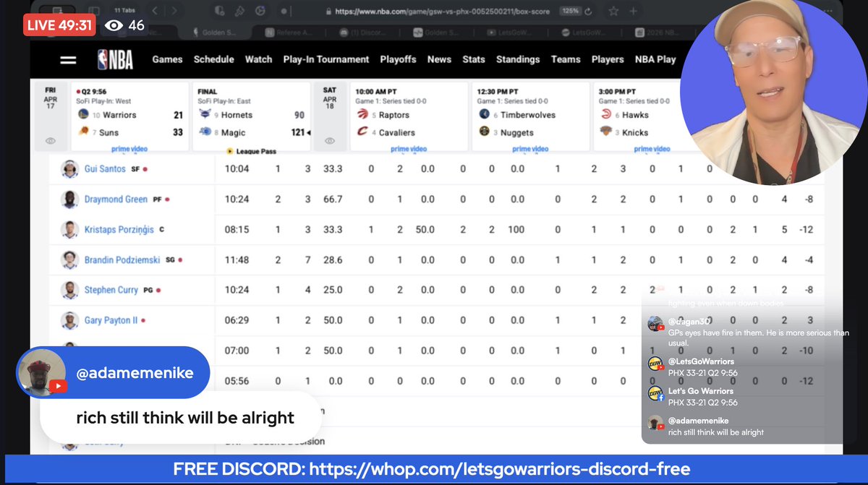This screenshot has height=485, width=868.
Task: Open Brandin Podziemski player link
Action: (x=122, y=259)
